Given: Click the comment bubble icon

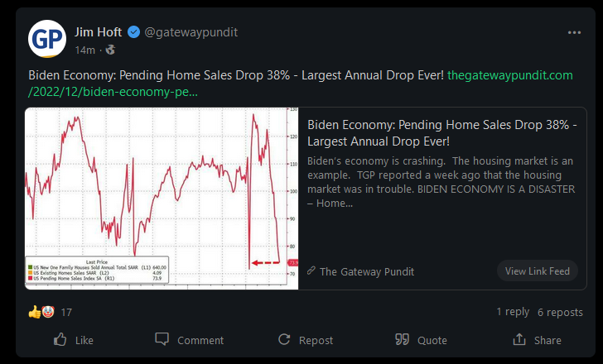Looking at the screenshot, I should click(162, 339).
